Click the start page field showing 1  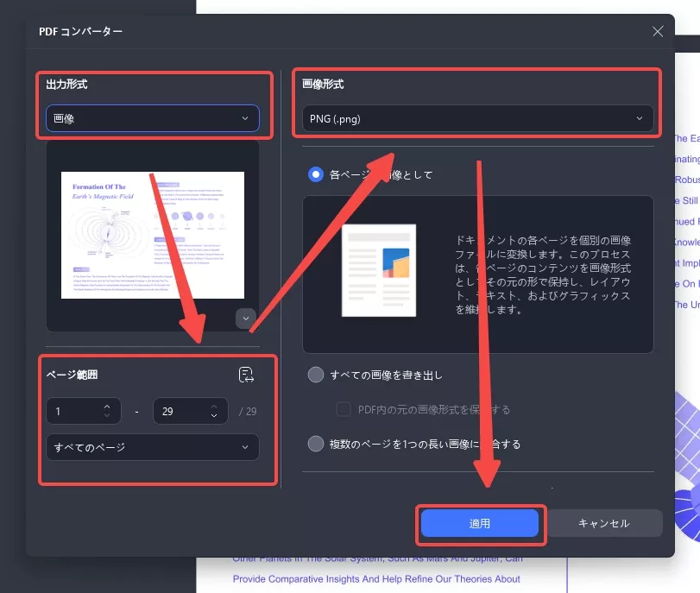coord(84,411)
